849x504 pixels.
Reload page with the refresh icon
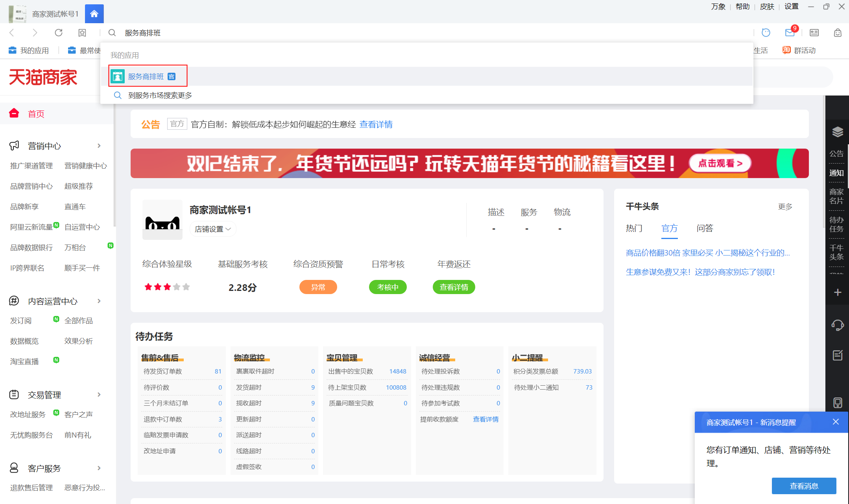(x=59, y=33)
